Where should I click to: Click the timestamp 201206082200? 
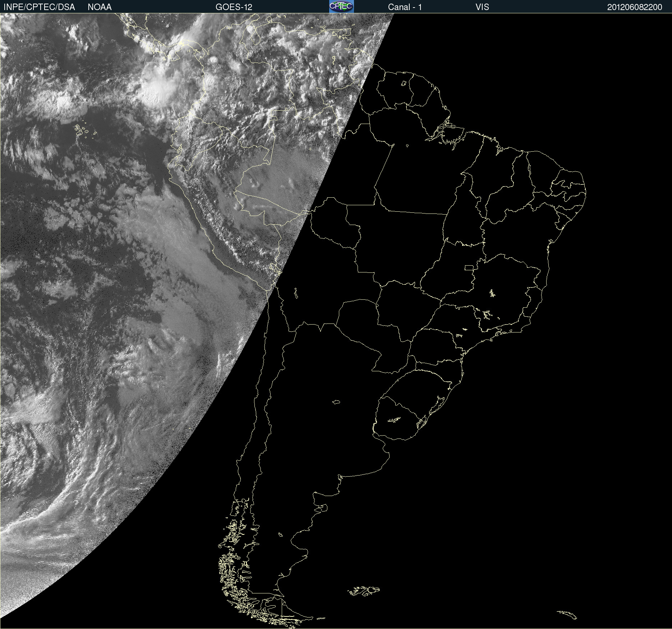(635, 7)
